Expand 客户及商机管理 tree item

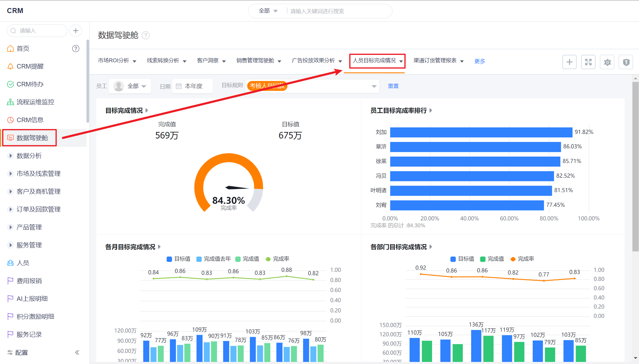click(10, 191)
